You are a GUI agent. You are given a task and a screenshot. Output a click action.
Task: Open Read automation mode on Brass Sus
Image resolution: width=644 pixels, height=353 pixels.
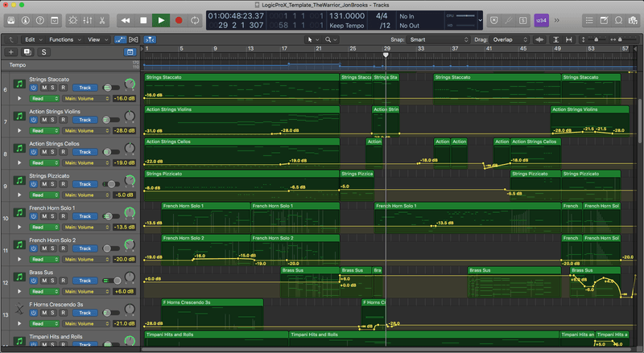[44, 291]
